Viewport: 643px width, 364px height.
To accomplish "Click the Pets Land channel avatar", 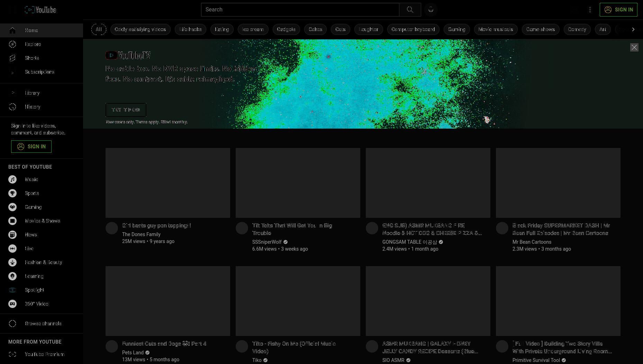I will 112,346.
